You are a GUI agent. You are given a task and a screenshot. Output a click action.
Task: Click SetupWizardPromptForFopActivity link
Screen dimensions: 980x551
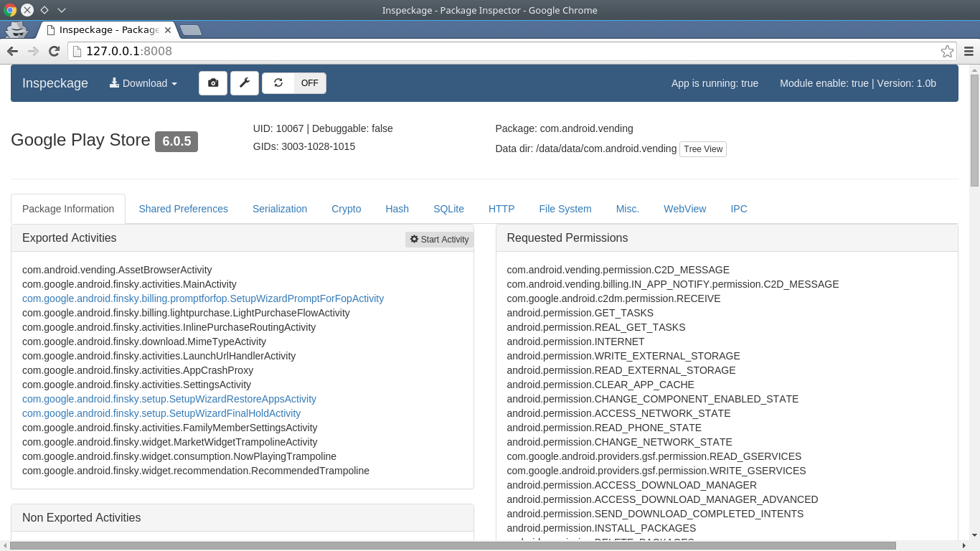pos(203,298)
